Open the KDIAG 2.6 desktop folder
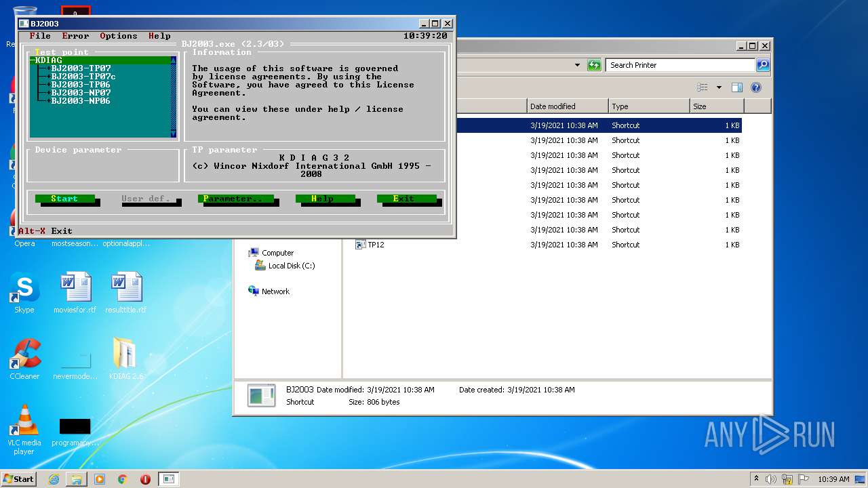The image size is (868, 488). [126, 359]
